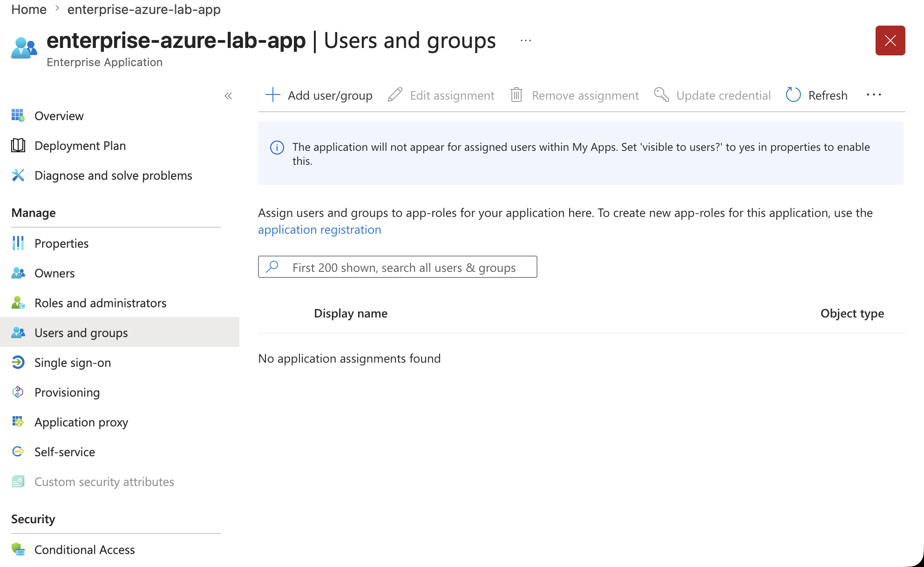
Task: Click the Security section heading
Action: click(33, 519)
